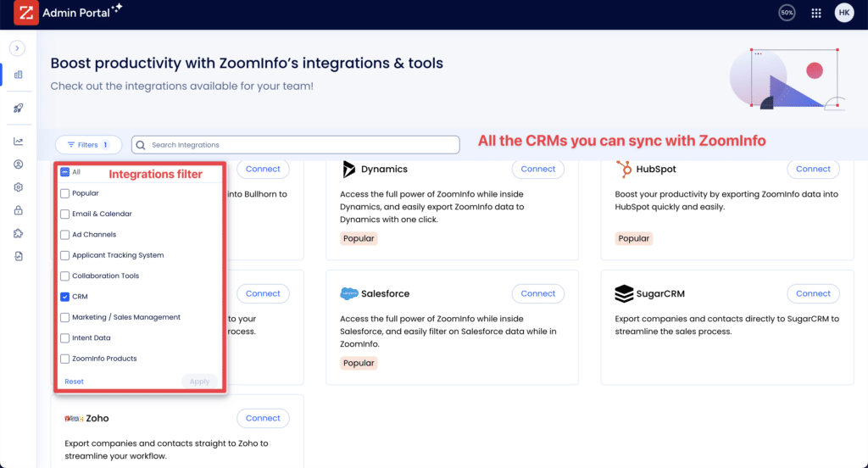Focus the Search Integrations field

pos(296,145)
